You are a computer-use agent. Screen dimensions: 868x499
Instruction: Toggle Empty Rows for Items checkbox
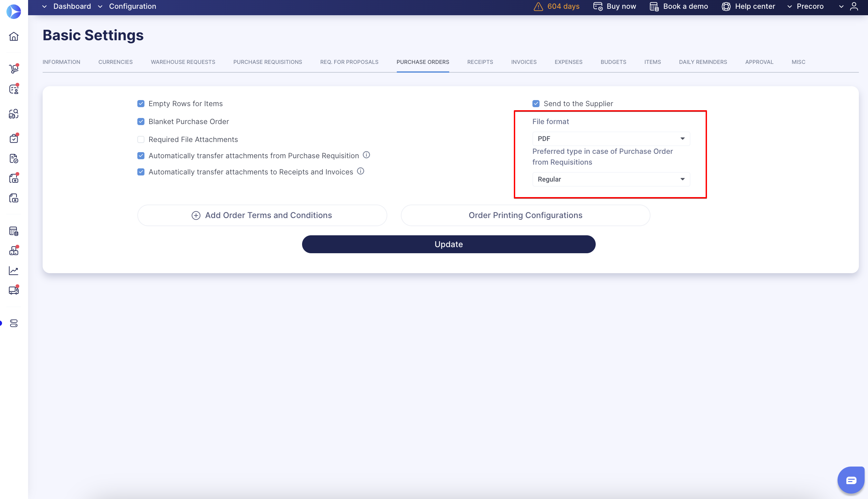141,103
